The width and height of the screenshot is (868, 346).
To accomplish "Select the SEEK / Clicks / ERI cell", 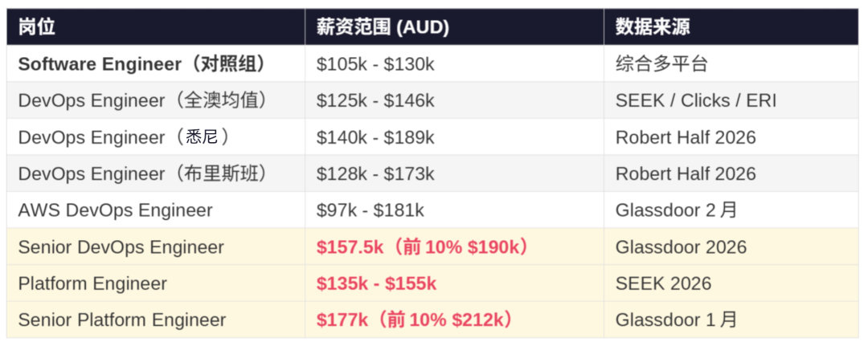I will (x=696, y=100).
